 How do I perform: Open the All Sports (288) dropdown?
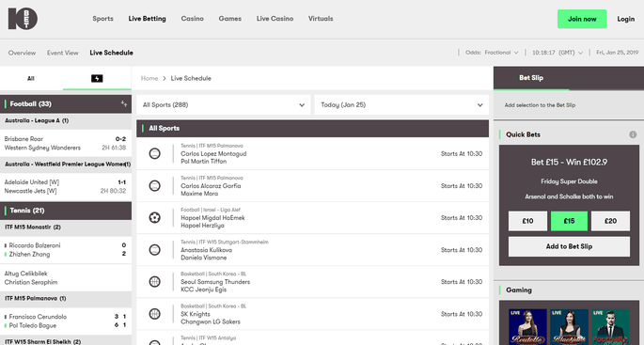pos(224,105)
